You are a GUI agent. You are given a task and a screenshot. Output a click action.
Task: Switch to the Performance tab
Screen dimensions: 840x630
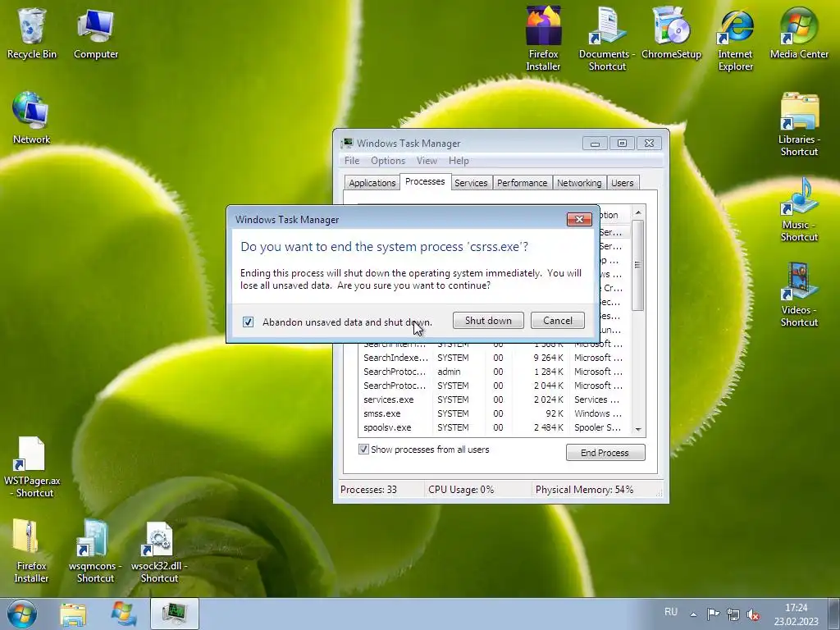pyautogui.click(x=523, y=183)
